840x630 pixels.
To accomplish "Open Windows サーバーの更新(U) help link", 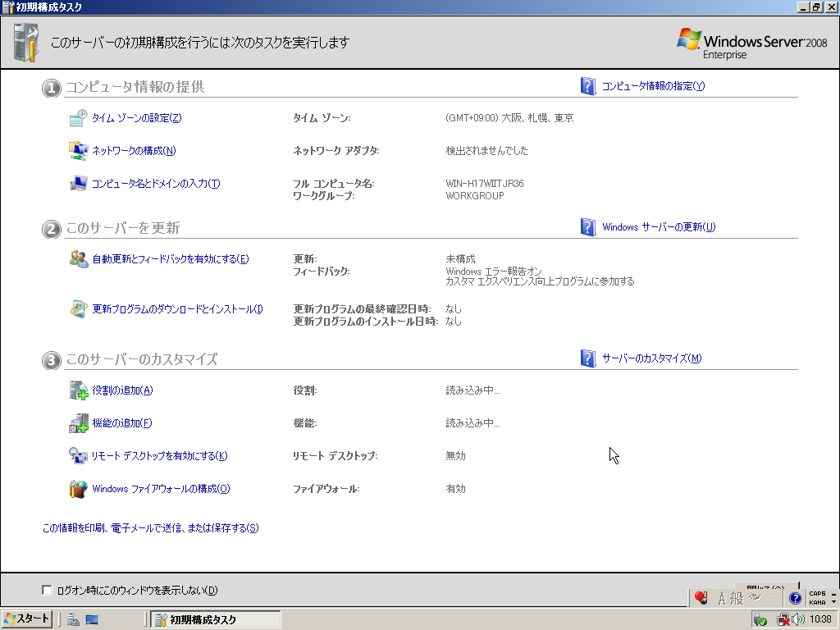I will click(x=659, y=227).
